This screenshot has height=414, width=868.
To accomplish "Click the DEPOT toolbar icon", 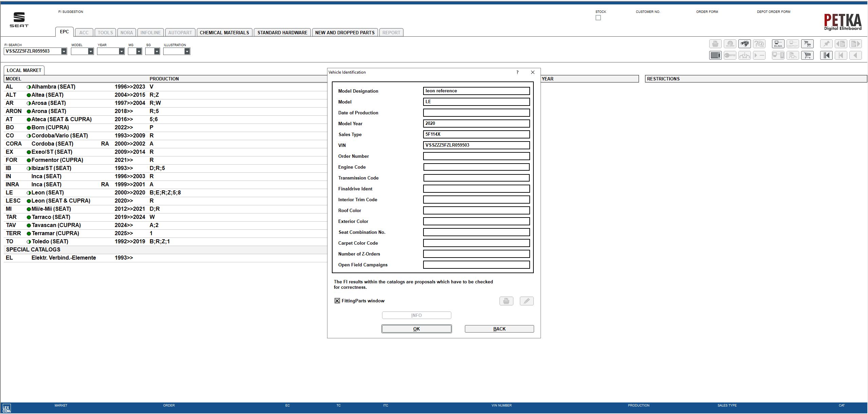I will (x=793, y=44).
